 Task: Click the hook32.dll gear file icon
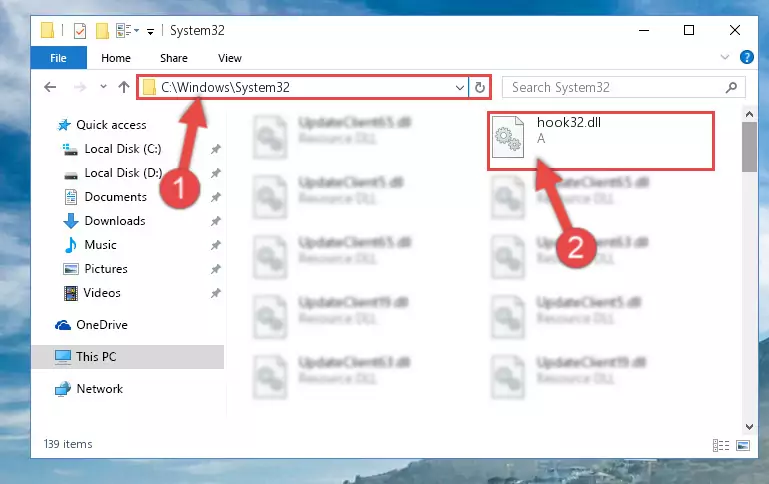(508, 137)
